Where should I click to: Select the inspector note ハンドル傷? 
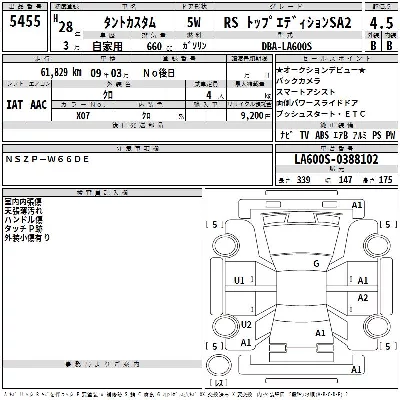click(23, 220)
